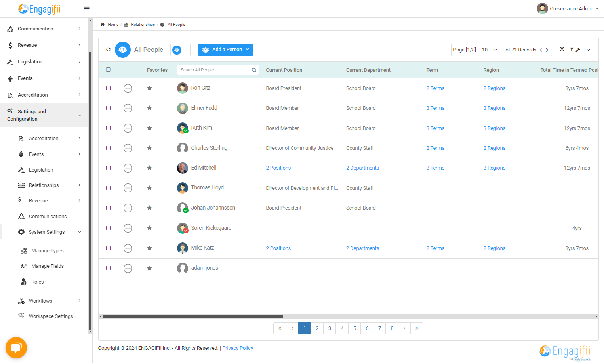Open Ed Mitchell's 2 Positions link
Image resolution: width=604 pixels, height=364 pixels.
pos(278,168)
